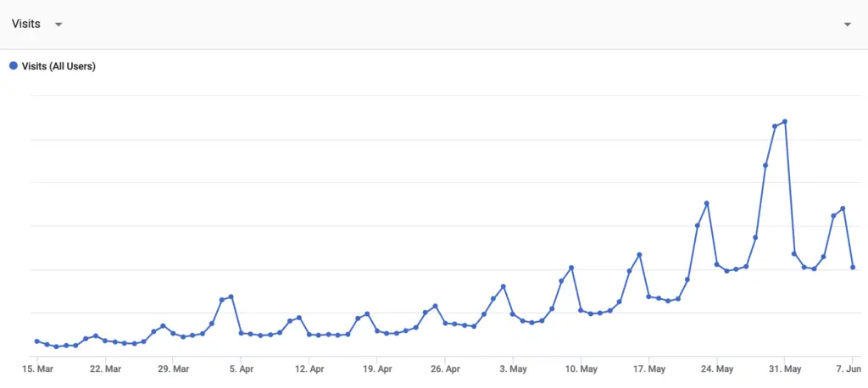Click the dropdown arrow beside Visits
The image size is (868, 388).
tap(58, 25)
